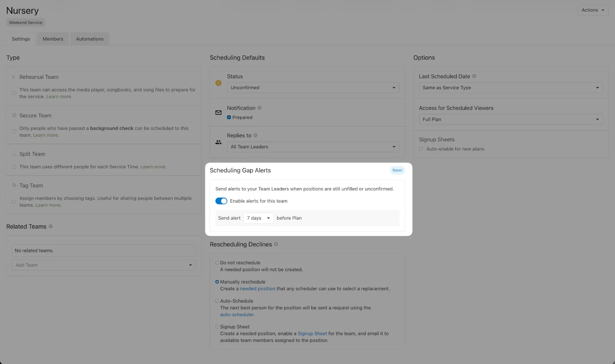
Task: Click the envelope Notification icon
Action: (218, 113)
